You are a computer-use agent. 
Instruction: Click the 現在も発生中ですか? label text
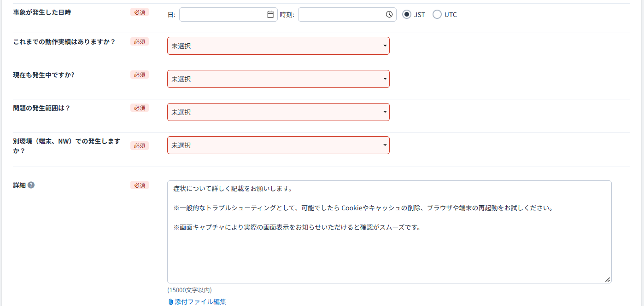click(x=44, y=75)
